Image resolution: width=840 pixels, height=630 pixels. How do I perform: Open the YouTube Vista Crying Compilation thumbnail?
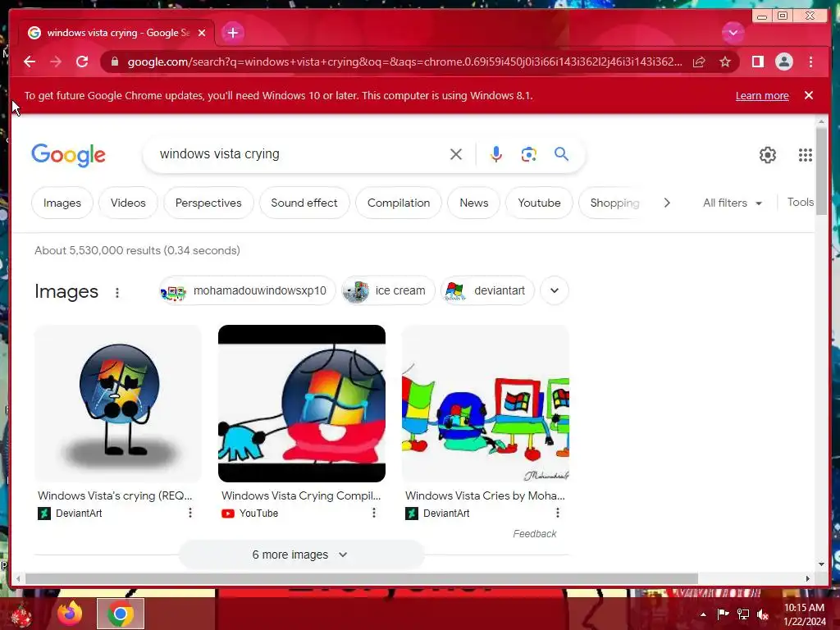click(x=302, y=404)
